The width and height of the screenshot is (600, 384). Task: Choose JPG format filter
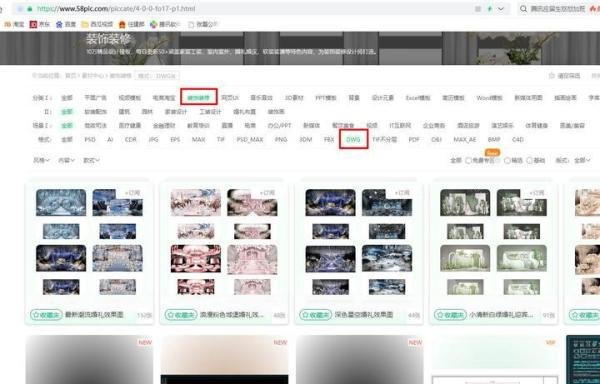153,140
